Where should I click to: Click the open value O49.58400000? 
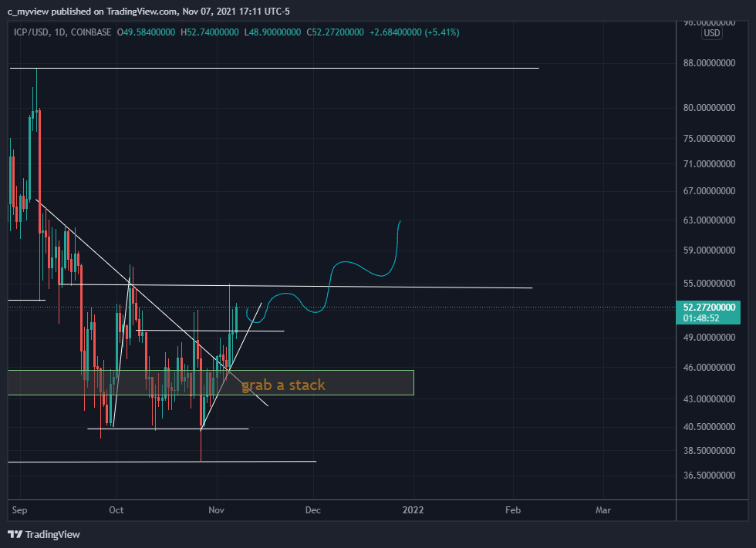(146, 32)
